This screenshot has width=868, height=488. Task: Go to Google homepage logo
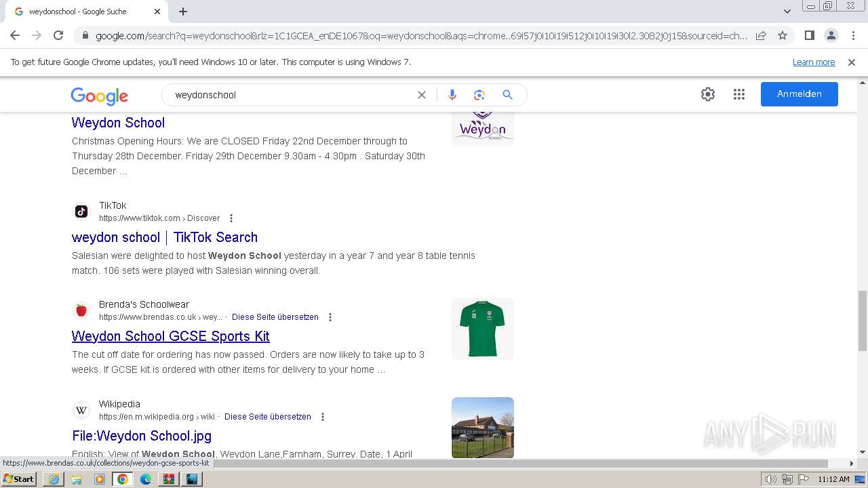99,96
